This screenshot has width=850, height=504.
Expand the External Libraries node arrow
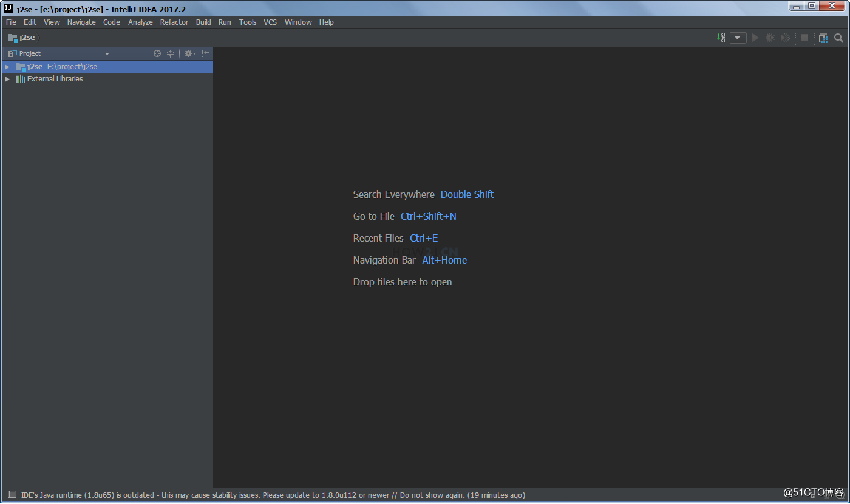pyautogui.click(x=7, y=79)
